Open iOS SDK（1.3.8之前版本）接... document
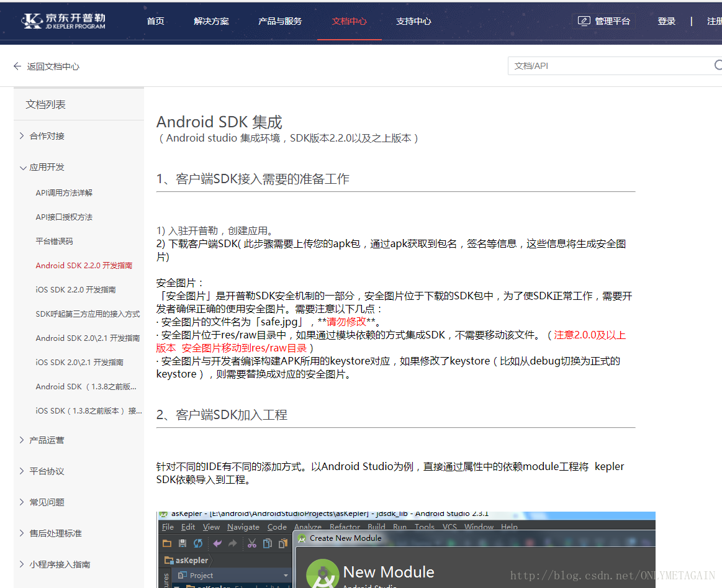 click(x=88, y=410)
